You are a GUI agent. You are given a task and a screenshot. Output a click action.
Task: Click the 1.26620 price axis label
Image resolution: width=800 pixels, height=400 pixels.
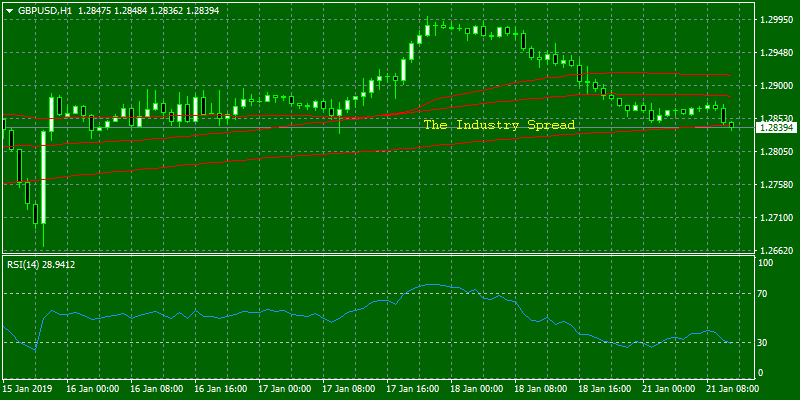click(775, 251)
